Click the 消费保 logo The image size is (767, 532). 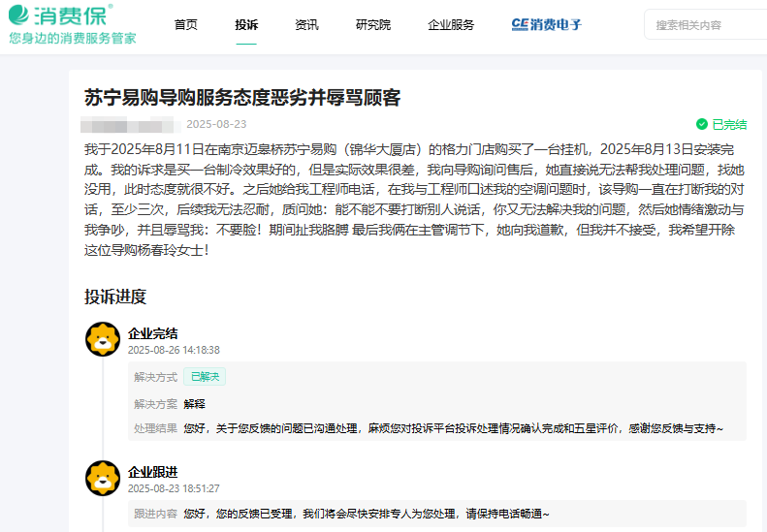[61, 15]
